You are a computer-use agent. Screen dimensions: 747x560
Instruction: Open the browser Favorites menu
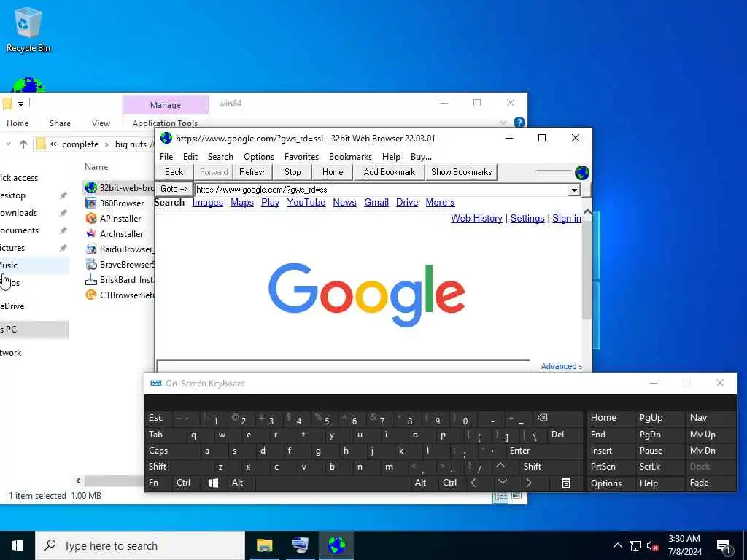(301, 157)
